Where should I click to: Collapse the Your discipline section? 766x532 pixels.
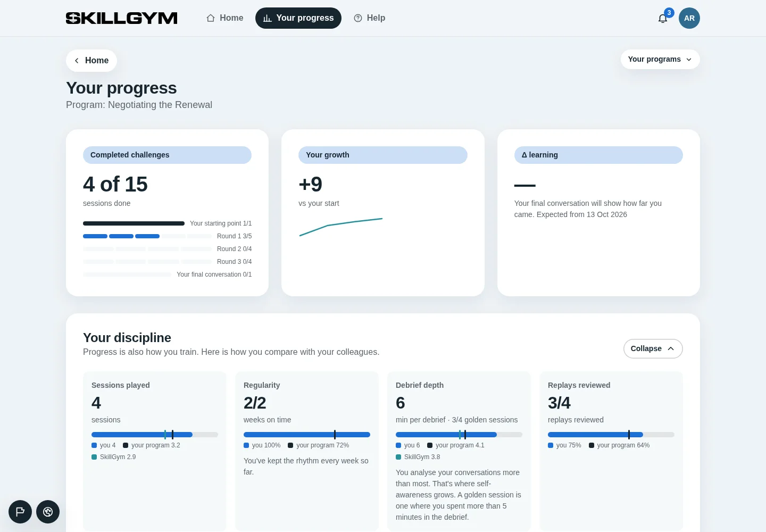pyautogui.click(x=653, y=348)
